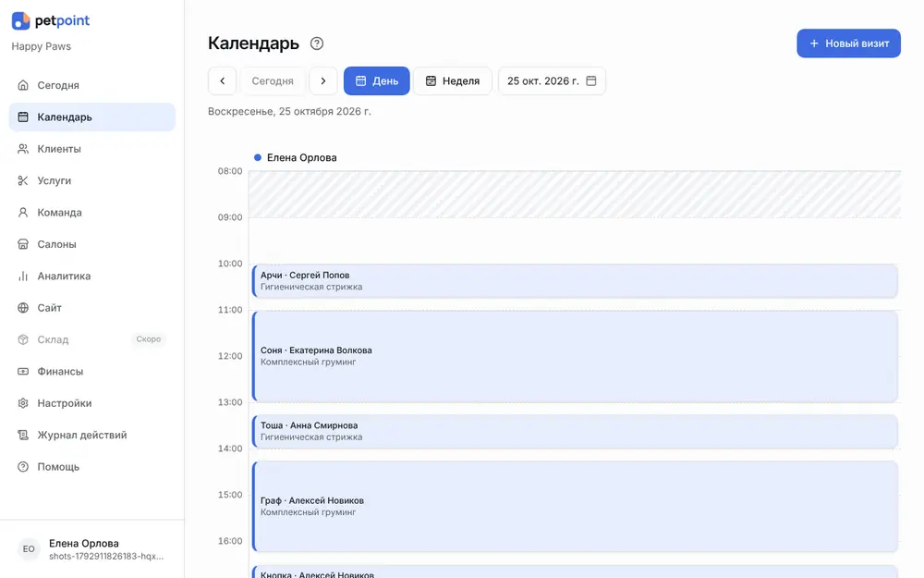Click the 16:00 time label
This screenshot has width=924, height=578.
click(x=230, y=541)
